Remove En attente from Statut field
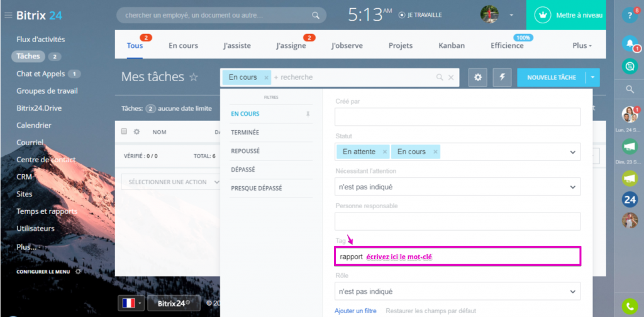Screen dimensions: 644x317 [x=384, y=152]
